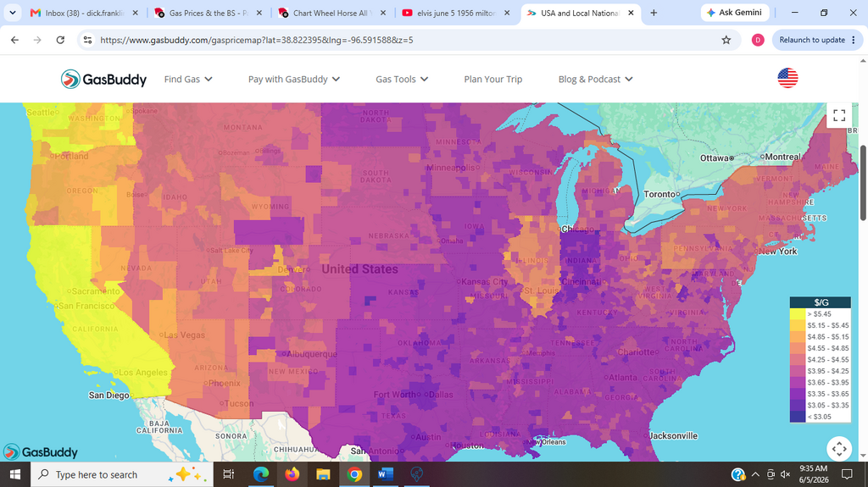Open the Windows Start menu

pyautogui.click(x=15, y=474)
